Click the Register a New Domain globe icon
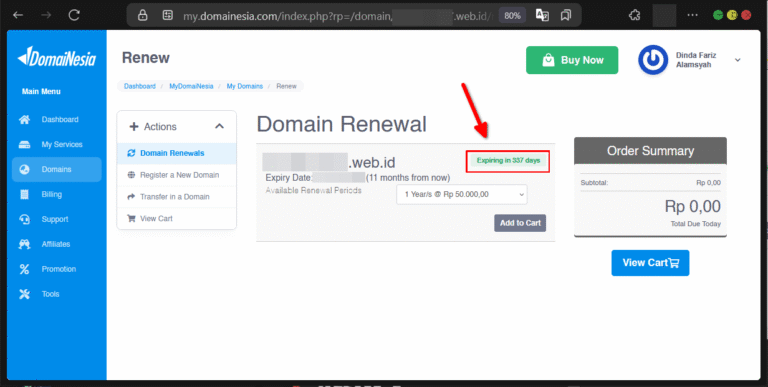Image resolution: width=768 pixels, height=387 pixels. pyautogui.click(x=131, y=175)
